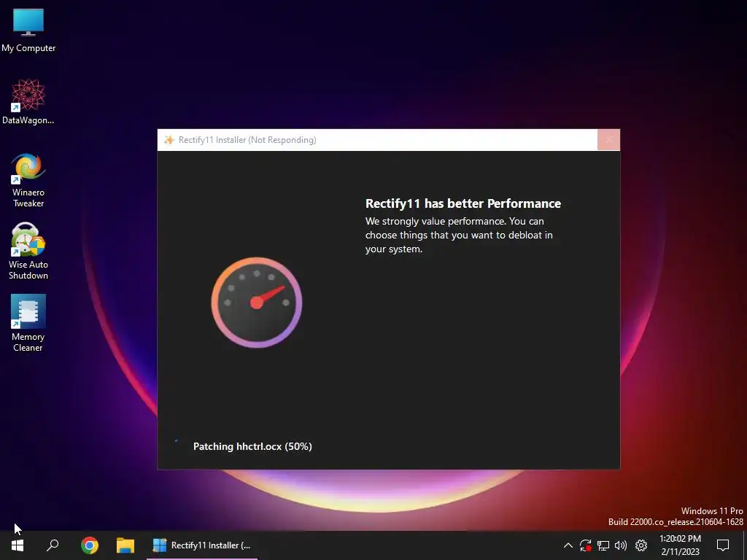Viewport: 747px width, 560px height.
Task: Open the sync tray icon with red dot
Action: [586, 545]
